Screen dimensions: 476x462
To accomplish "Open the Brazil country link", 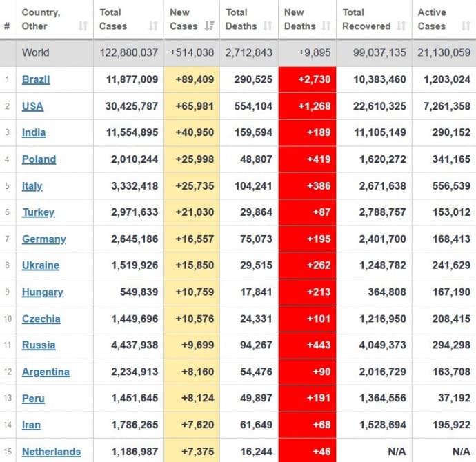I will click(36, 79).
